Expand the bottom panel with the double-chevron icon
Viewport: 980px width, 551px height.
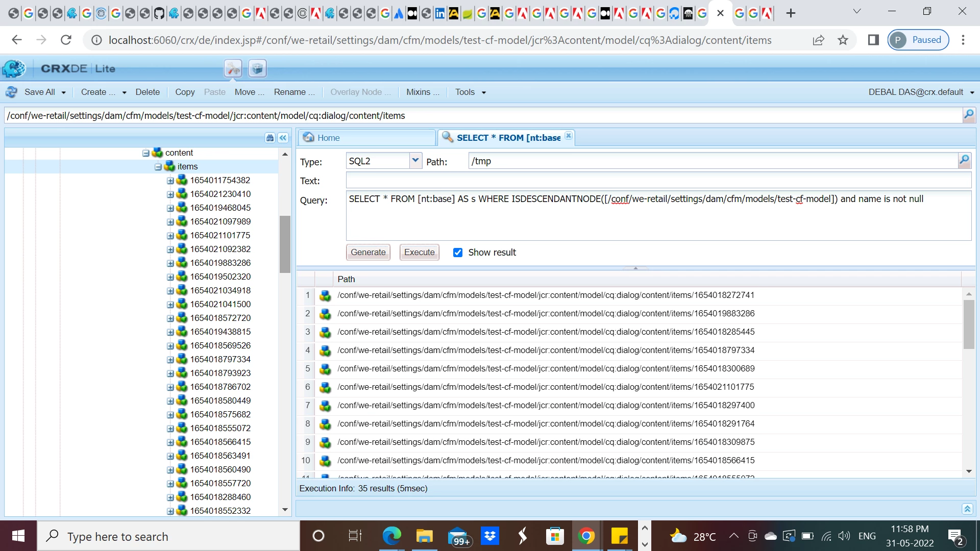tap(967, 509)
